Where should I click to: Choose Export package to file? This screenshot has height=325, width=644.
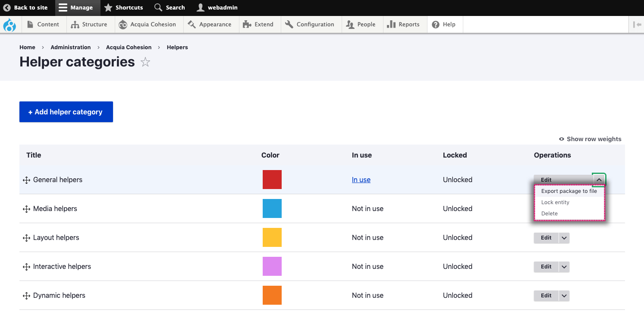569,191
